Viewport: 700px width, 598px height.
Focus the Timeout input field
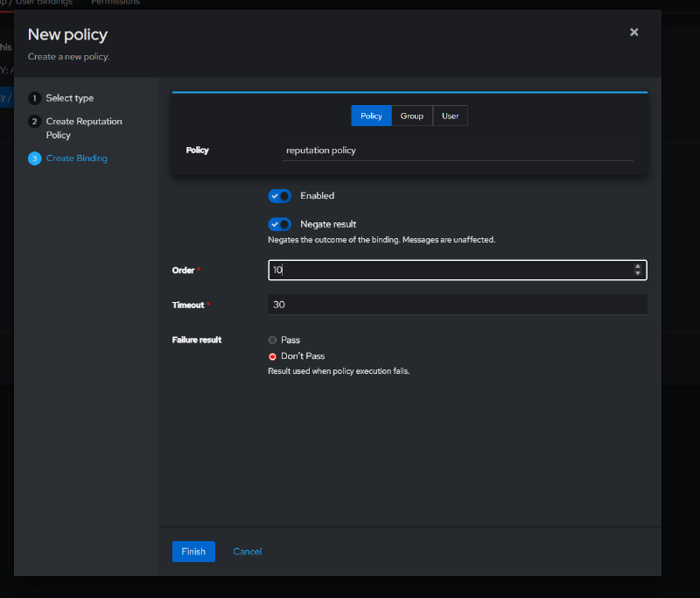457,305
